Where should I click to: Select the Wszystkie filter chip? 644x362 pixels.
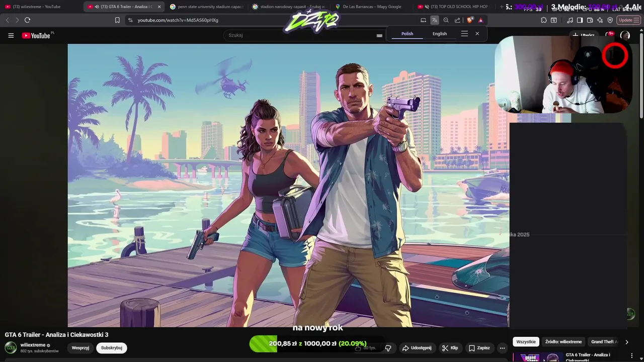pos(526,342)
